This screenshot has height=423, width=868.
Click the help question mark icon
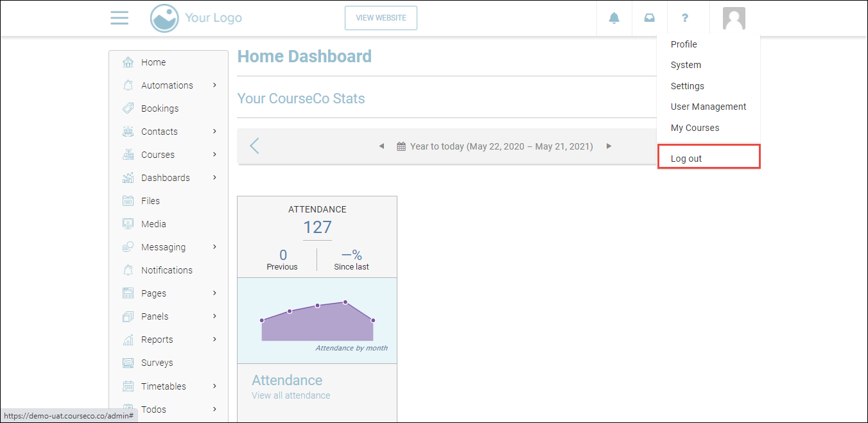point(685,18)
